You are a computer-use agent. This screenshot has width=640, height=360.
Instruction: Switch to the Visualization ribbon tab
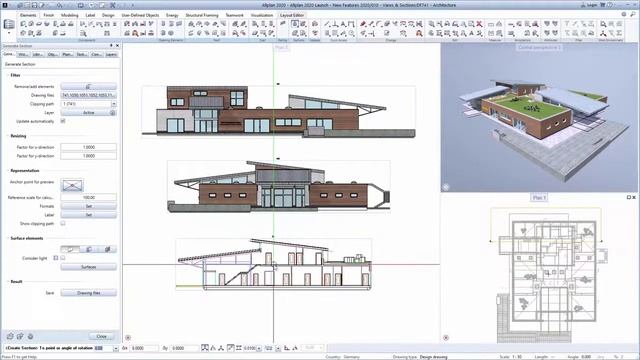click(262, 15)
